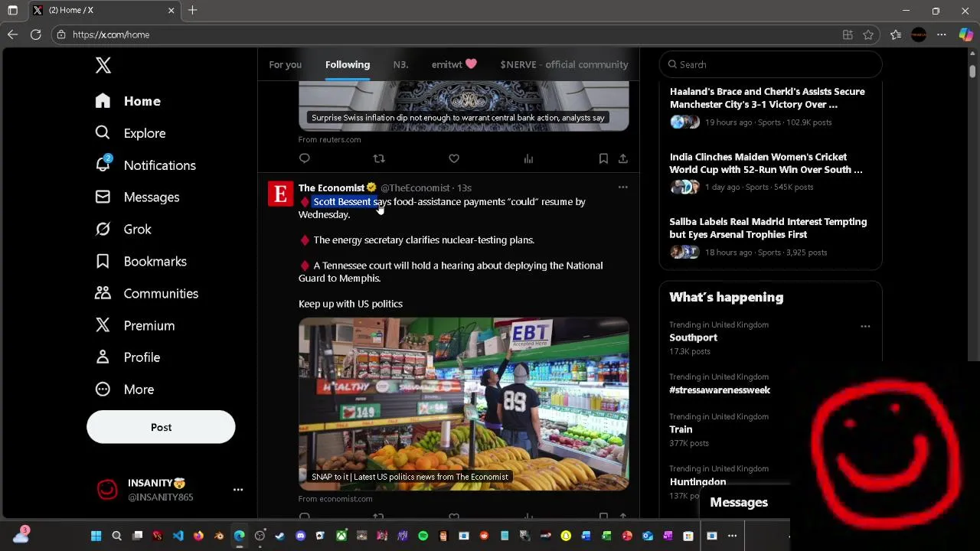Screen dimensions: 980x551
Task: Repost the Reuters Swiss inflation post
Action: tap(379, 158)
